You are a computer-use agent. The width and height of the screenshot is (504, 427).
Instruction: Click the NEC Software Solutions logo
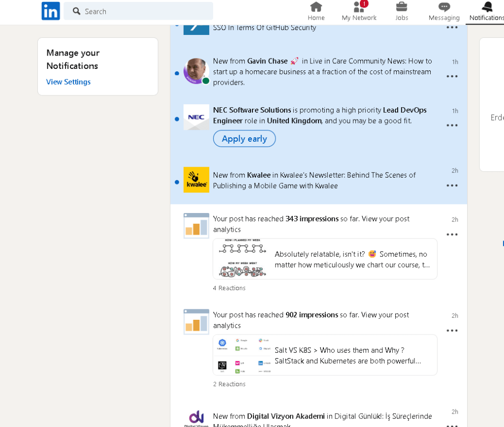tap(196, 117)
